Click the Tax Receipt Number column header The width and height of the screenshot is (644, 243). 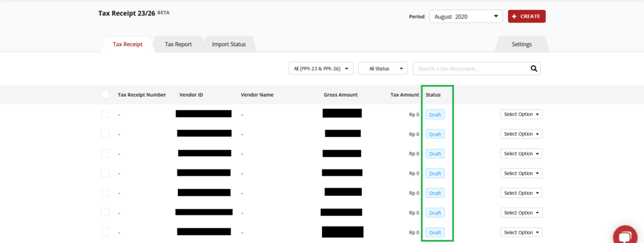click(x=142, y=95)
